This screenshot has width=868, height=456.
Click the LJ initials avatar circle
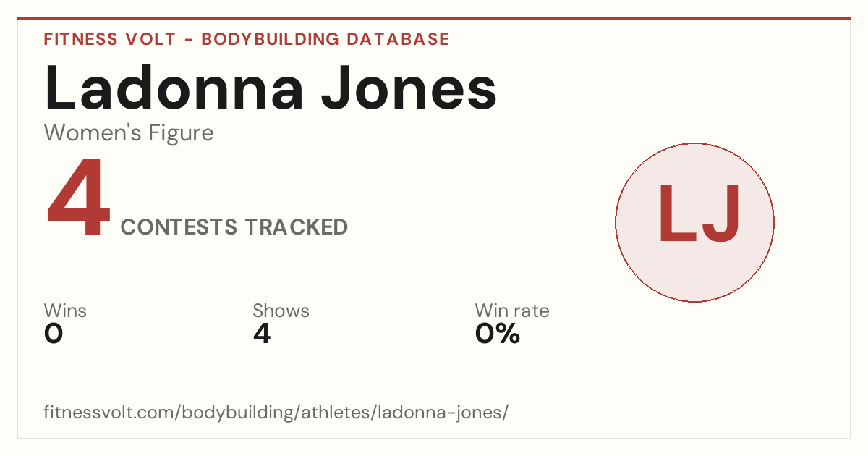click(694, 222)
